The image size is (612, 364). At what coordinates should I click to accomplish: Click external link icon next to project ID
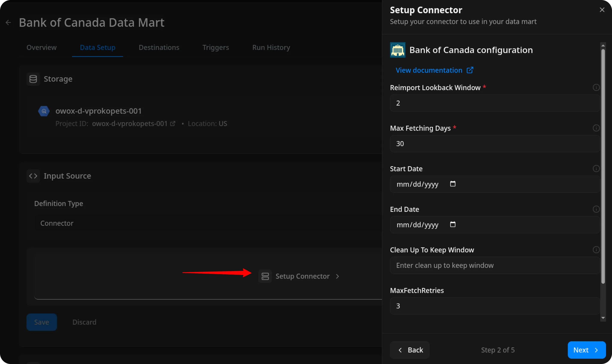(x=173, y=124)
